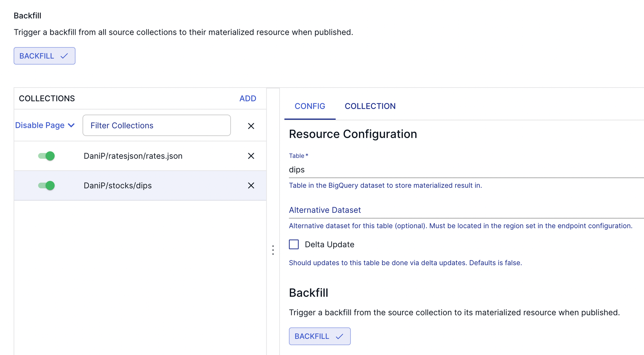
Task: Click checkmark icon on top BACKFILL button
Action: [64, 56]
